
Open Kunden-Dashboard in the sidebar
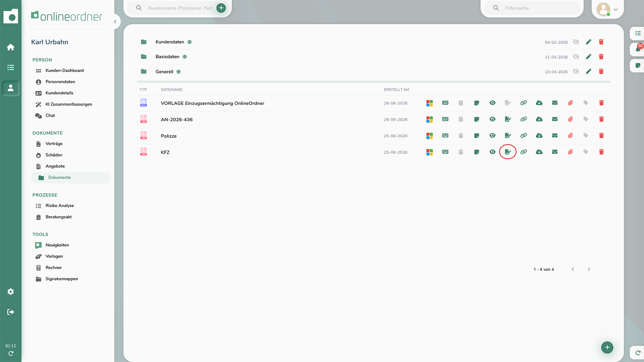64,71
